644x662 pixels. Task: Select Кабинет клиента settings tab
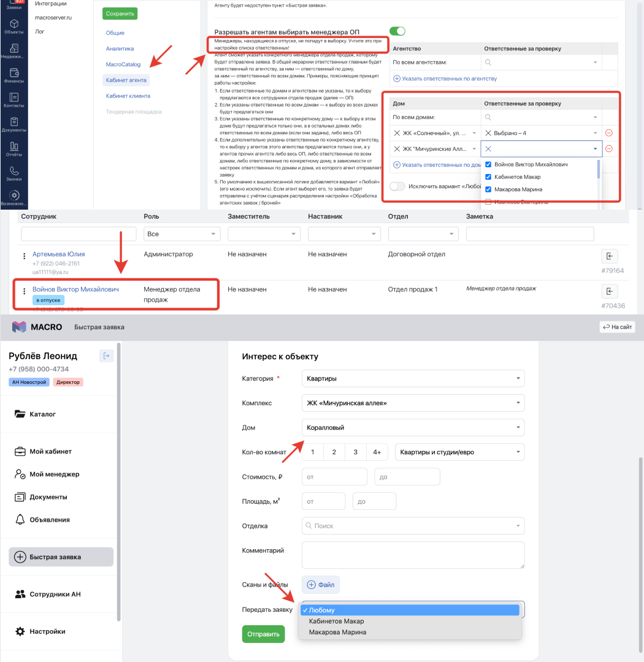click(x=128, y=96)
